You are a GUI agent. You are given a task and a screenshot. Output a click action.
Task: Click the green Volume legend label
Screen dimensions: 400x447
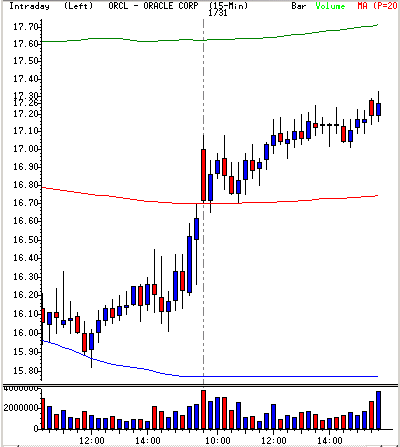coord(330,6)
